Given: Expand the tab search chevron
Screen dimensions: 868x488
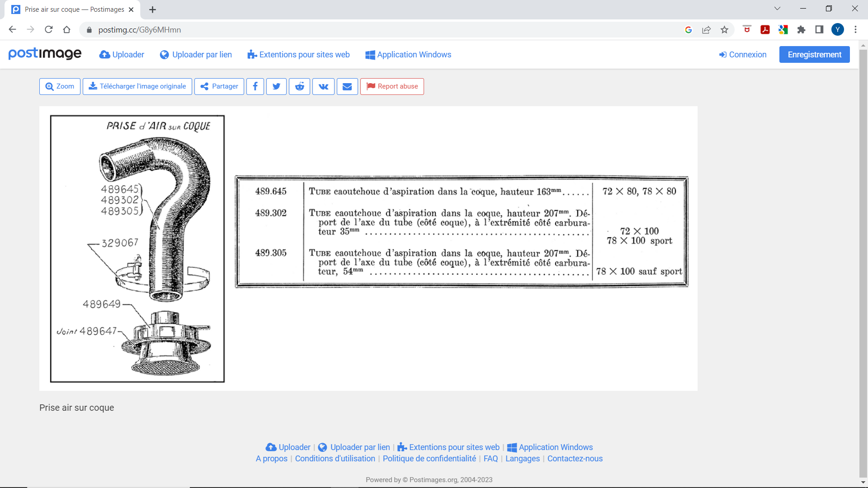Looking at the screenshot, I should [x=777, y=9].
